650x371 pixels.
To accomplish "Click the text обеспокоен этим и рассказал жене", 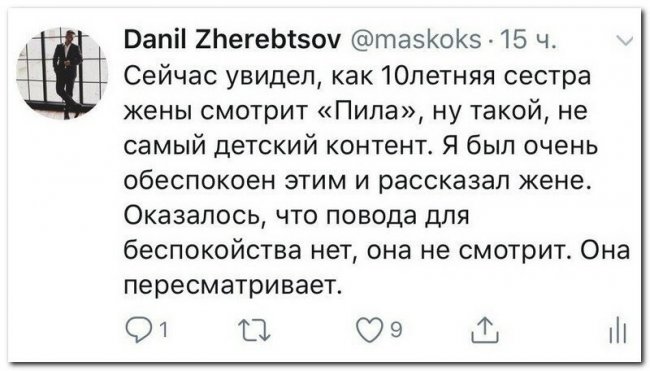I will (x=358, y=181).
